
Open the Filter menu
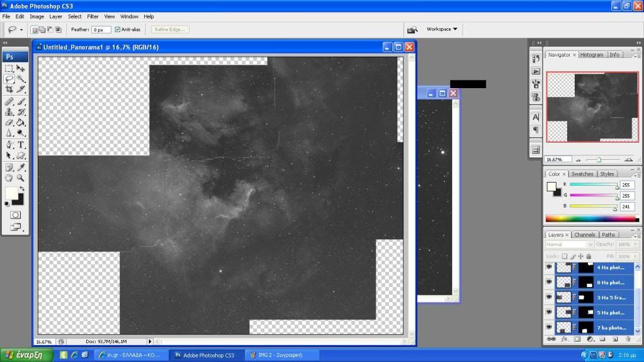pos(93,16)
